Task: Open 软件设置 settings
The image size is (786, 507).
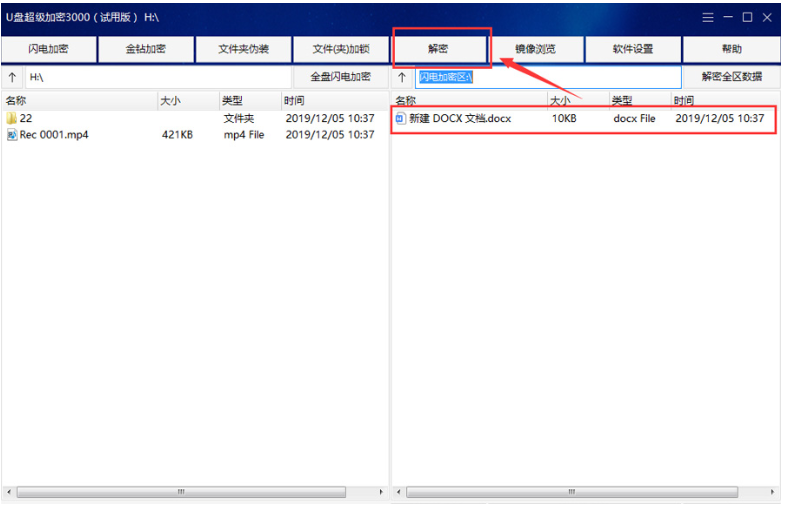Action: 633,49
